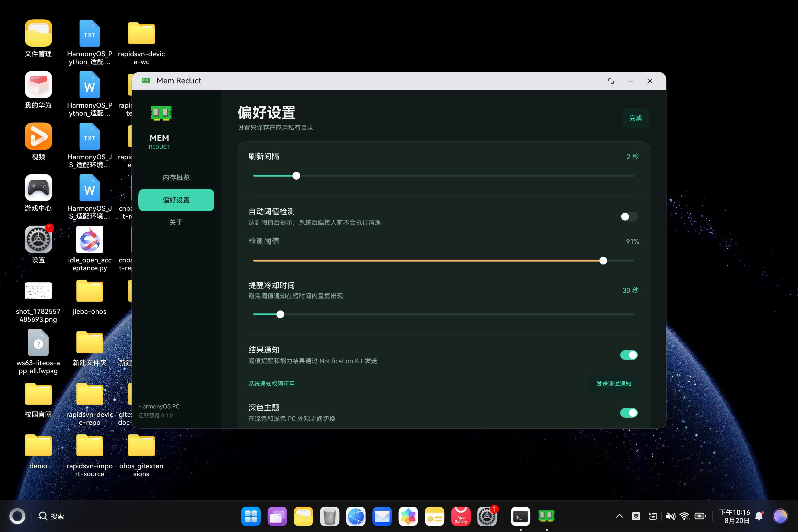
Task: Open the 关于 sidebar tab
Action: 176,222
